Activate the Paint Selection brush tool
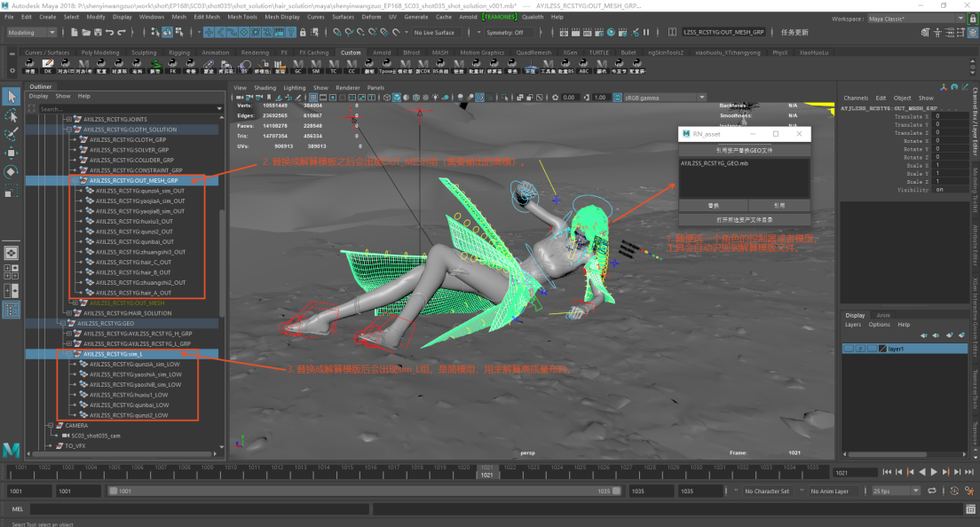This screenshot has width=980, height=527. [x=12, y=134]
